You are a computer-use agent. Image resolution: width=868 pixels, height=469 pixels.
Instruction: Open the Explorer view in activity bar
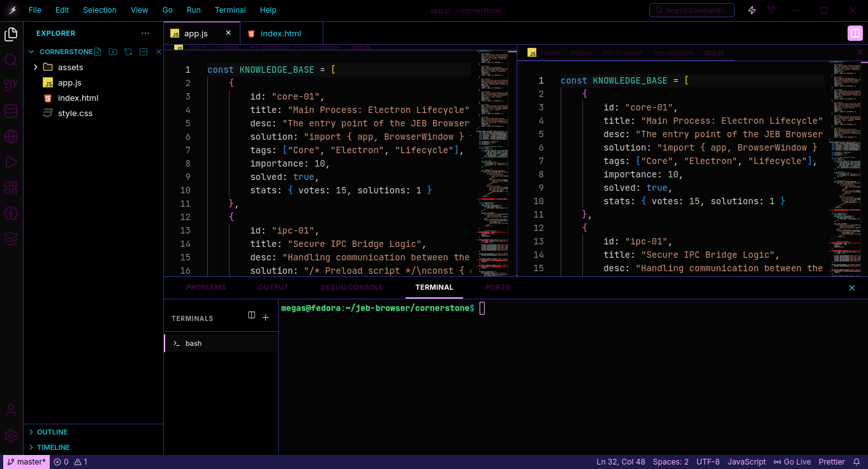coord(11,34)
